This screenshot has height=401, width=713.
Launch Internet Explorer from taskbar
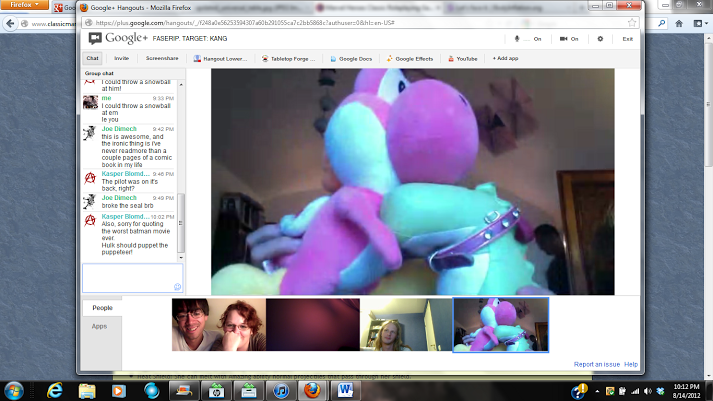pyautogui.click(x=55, y=391)
